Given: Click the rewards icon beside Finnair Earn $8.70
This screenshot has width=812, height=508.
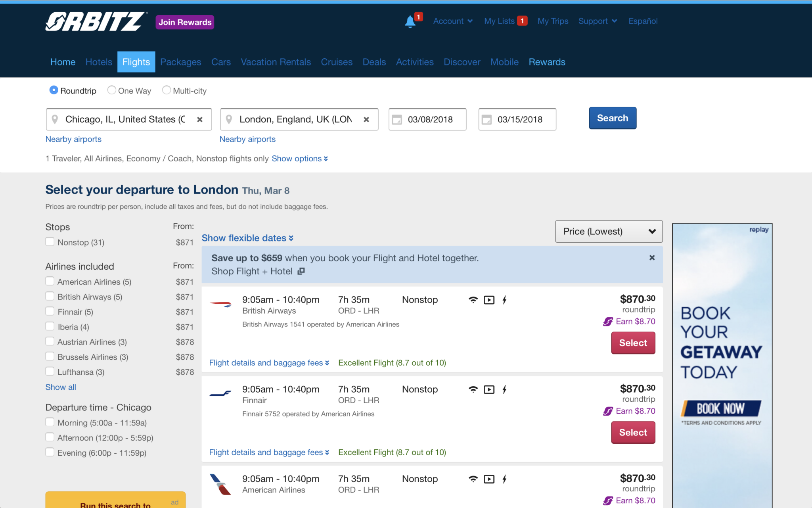Looking at the screenshot, I should click(608, 411).
